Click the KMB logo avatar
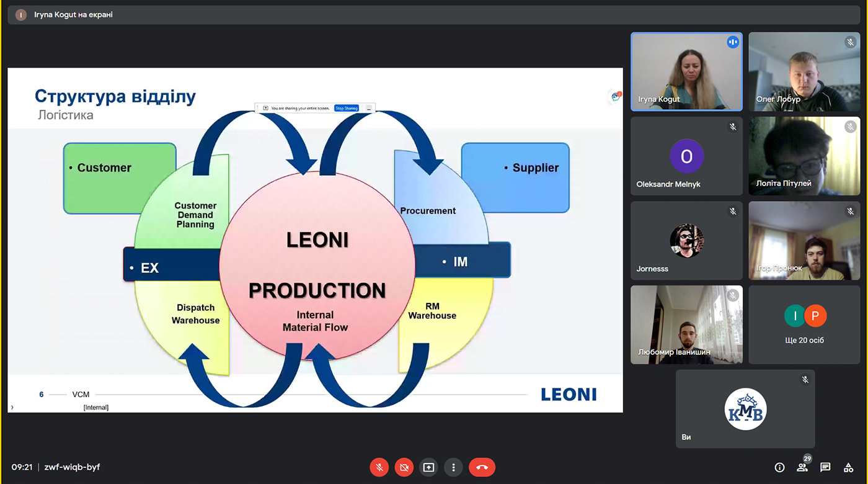This screenshot has width=868, height=484. [745, 409]
